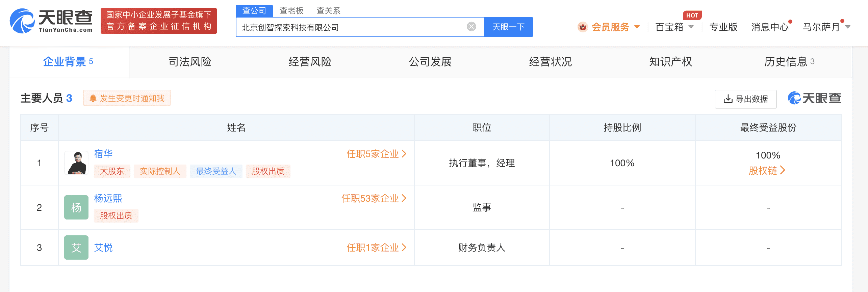This screenshot has width=868, height=292.
Task: Click the 监事 position cell
Action: click(x=482, y=207)
